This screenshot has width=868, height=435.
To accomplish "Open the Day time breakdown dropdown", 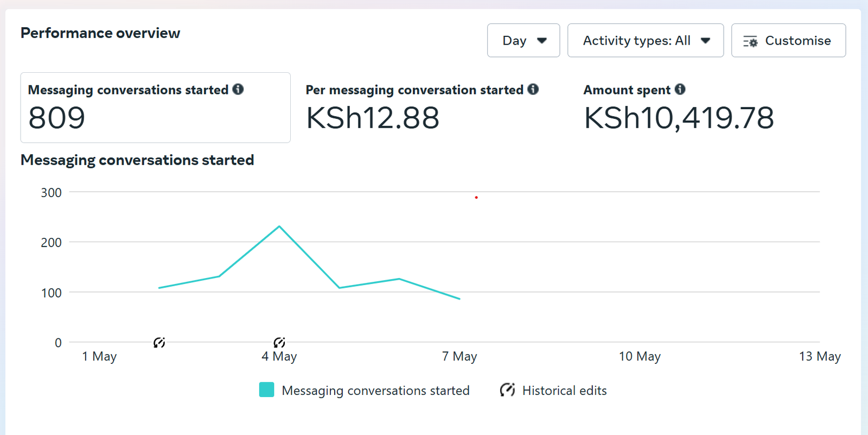I will 523,40.
